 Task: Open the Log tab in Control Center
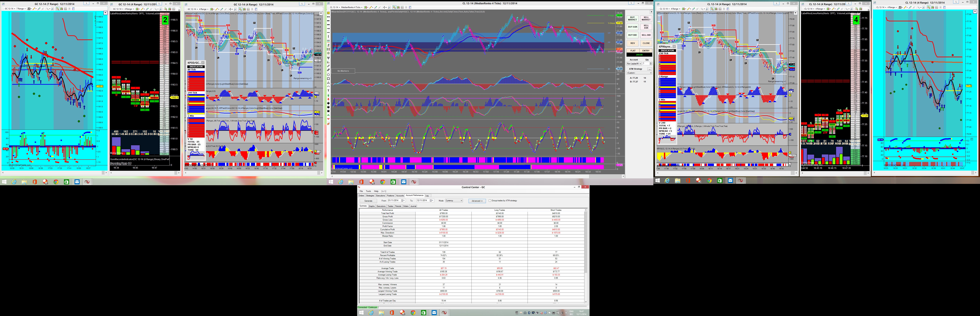pos(428,196)
